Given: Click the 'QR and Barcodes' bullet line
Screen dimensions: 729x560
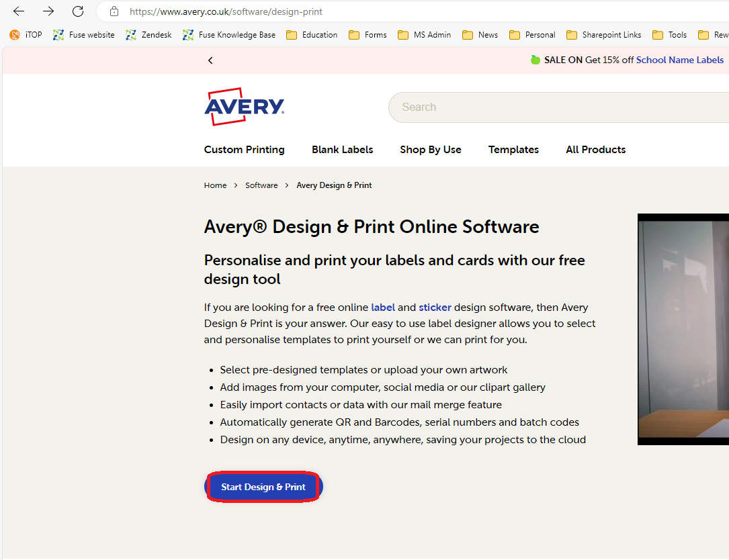Looking at the screenshot, I should (399, 422).
